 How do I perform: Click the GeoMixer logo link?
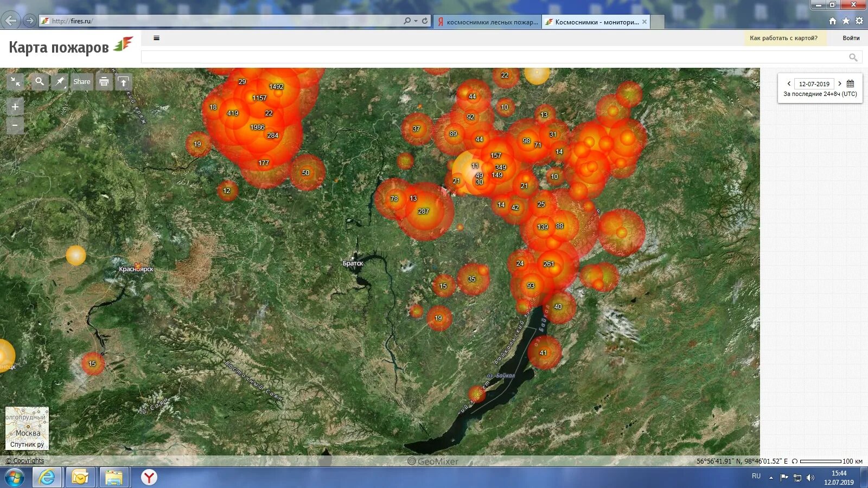pos(433,461)
